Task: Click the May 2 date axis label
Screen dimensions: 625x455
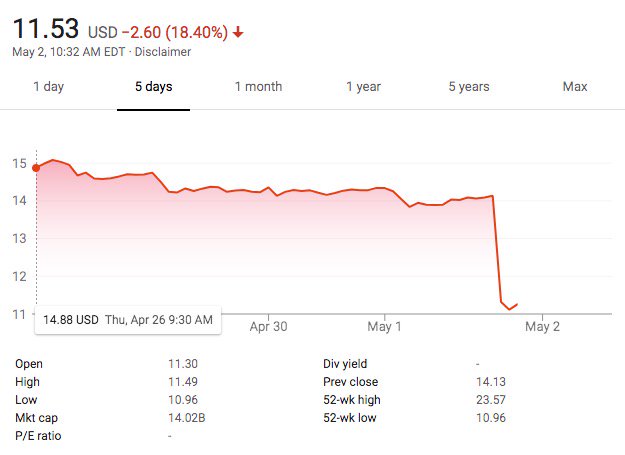Action: pos(543,326)
